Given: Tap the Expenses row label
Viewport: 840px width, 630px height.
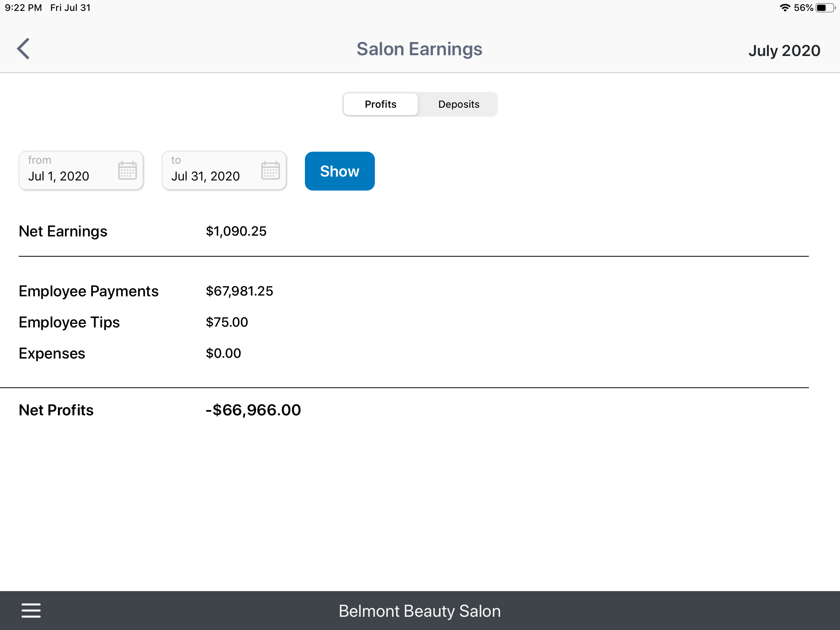Looking at the screenshot, I should coord(52,353).
